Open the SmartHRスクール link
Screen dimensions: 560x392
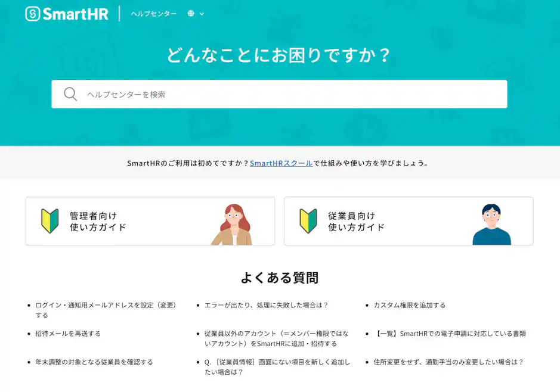click(x=281, y=163)
